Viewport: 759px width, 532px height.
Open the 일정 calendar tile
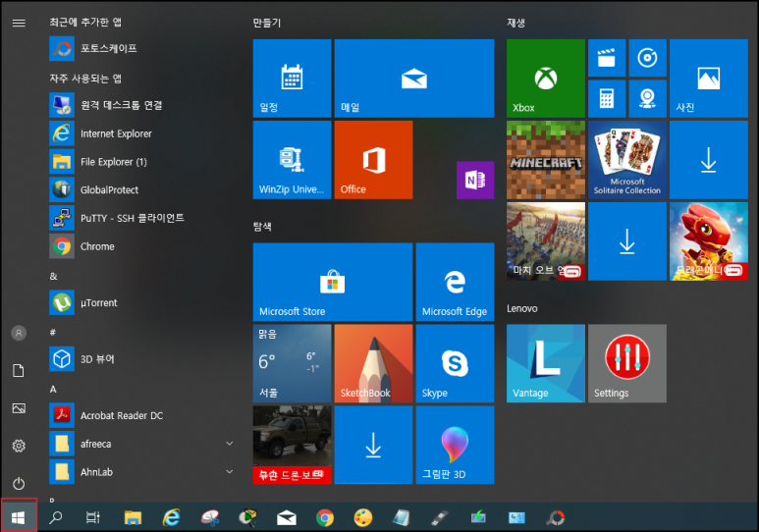[292, 79]
